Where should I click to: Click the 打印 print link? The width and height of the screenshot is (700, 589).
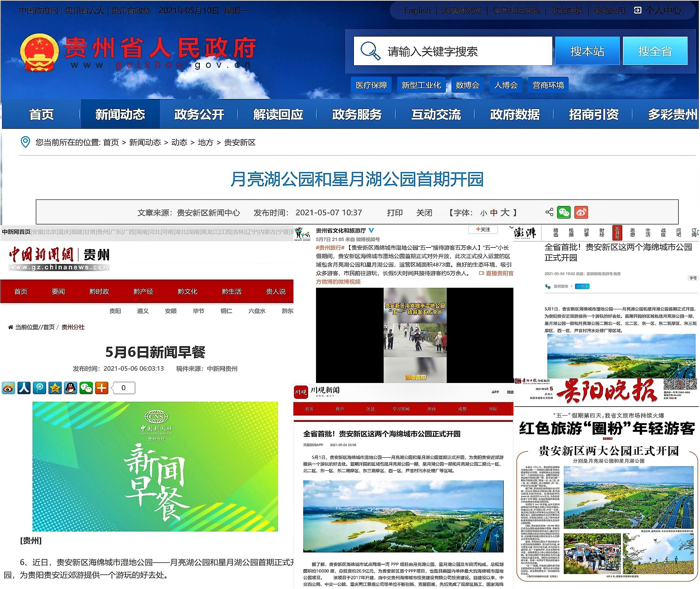pyautogui.click(x=394, y=213)
